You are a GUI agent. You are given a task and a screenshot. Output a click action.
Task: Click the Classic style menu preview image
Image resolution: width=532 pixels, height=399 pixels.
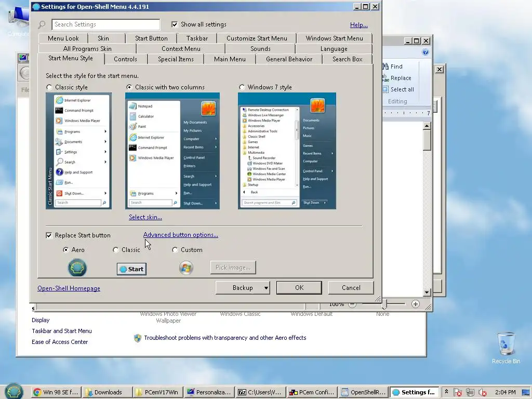pos(79,151)
